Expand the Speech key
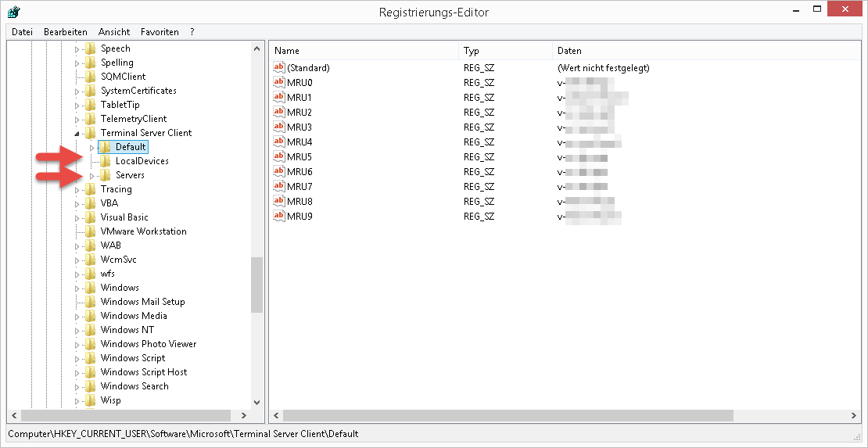 pos(77,49)
